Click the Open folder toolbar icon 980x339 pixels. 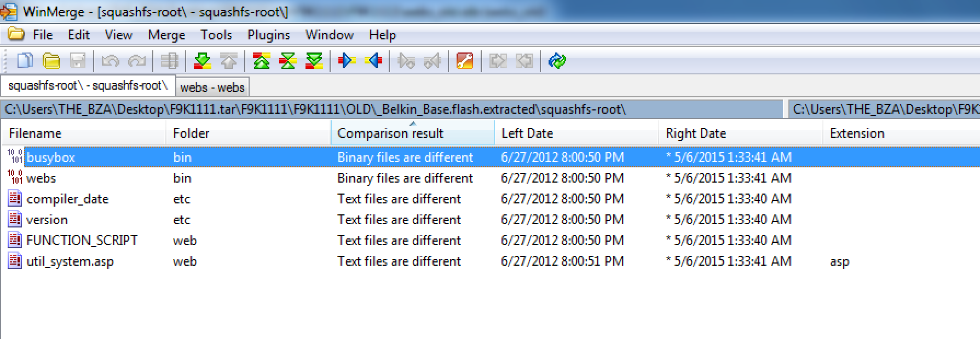[51, 61]
